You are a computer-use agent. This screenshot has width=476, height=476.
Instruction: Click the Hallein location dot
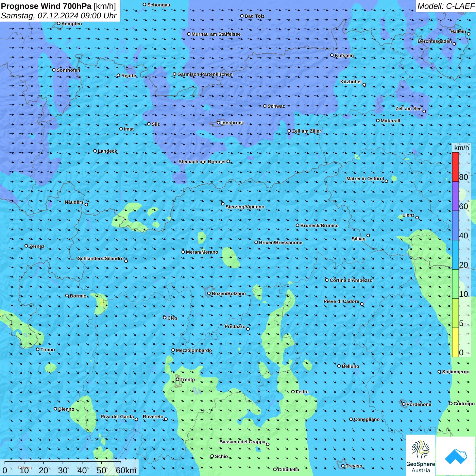coord(469,34)
